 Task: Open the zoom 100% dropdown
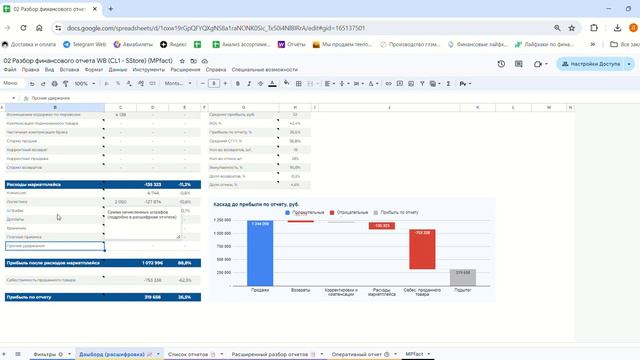click(84, 84)
